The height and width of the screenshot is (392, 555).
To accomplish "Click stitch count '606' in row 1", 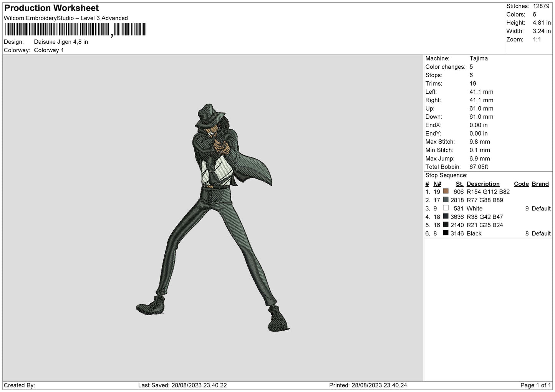I will [x=459, y=192].
